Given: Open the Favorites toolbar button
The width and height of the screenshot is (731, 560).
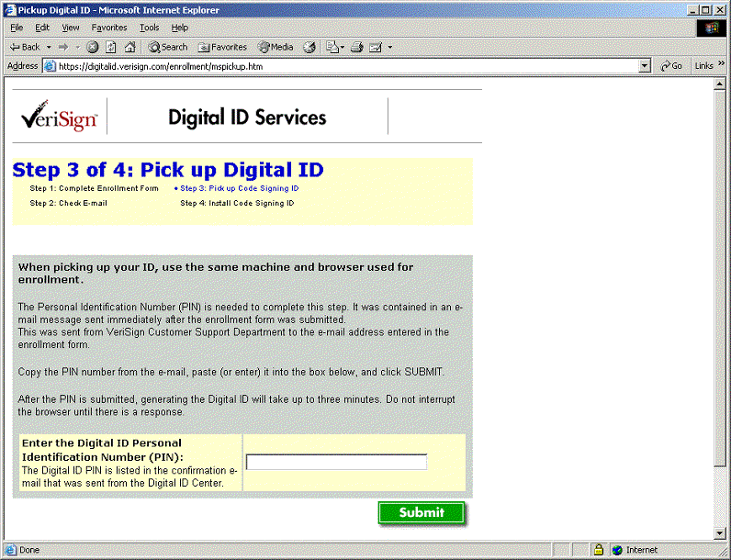Looking at the screenshot, I should click(x=222, y=47).
